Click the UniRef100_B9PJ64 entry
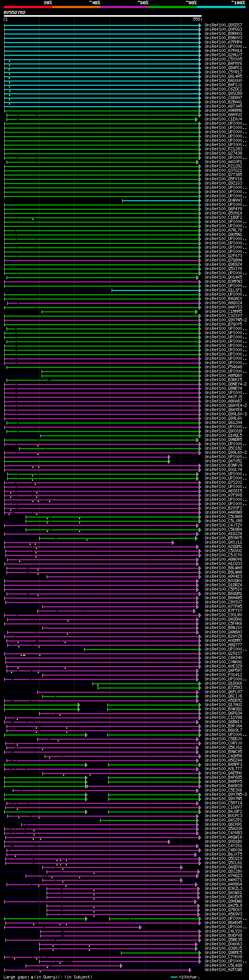This screenshot has width=249, height=980. (223, 726)
